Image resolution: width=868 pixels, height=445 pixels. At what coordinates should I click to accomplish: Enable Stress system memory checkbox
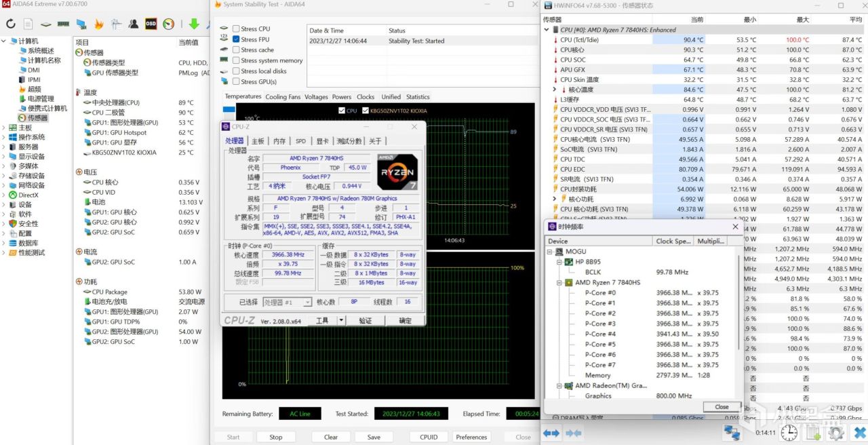click(236, 60)
